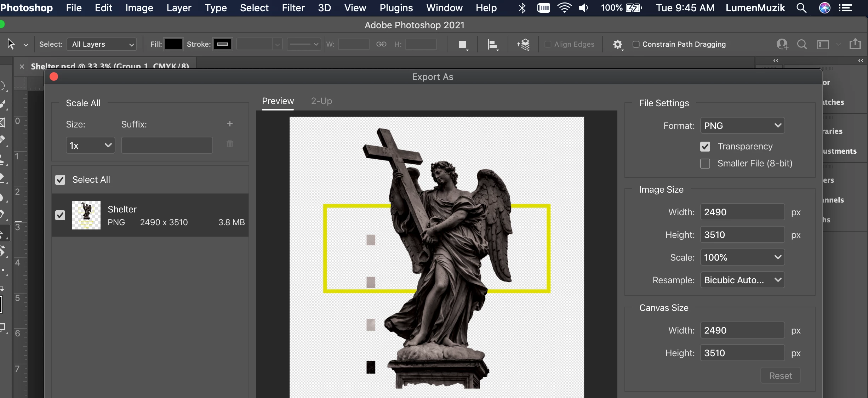Click the path alignment icon in options bar
868x398 pixels.
tap(493, 45)
